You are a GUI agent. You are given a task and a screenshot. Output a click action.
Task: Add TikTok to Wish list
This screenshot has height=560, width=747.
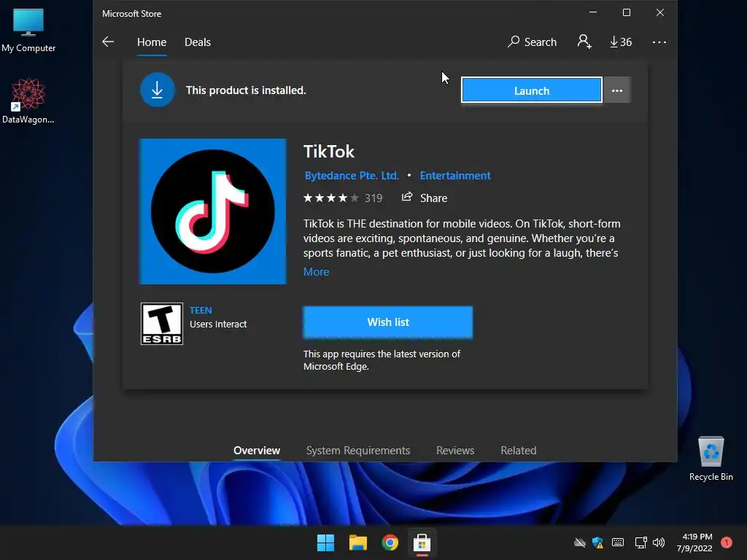(388, 322)
